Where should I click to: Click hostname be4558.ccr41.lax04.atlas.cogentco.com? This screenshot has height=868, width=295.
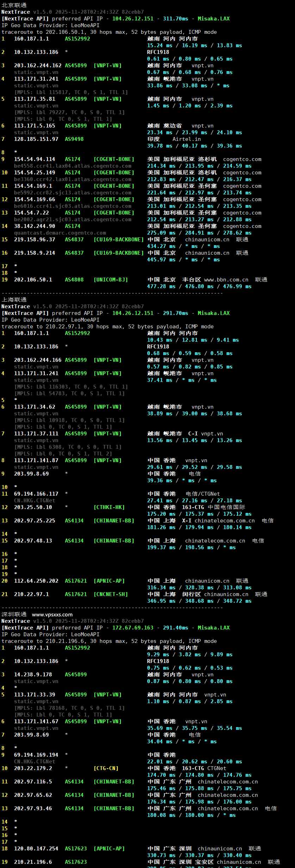tap(73, 166)
